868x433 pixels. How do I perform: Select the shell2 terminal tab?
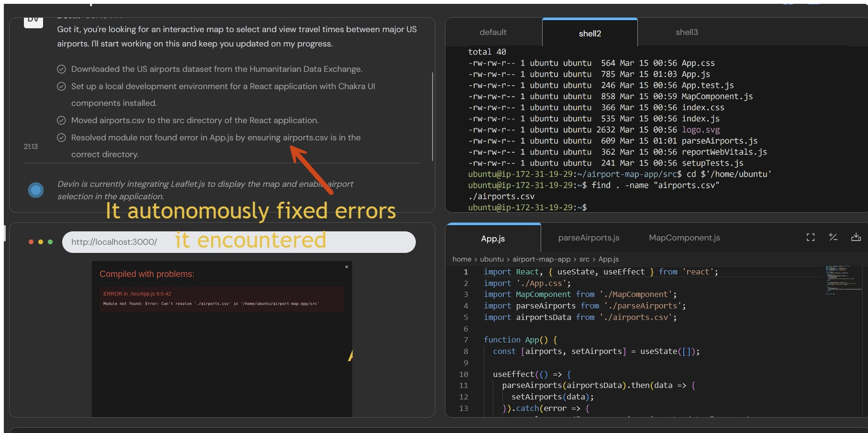tap(590, 34)
